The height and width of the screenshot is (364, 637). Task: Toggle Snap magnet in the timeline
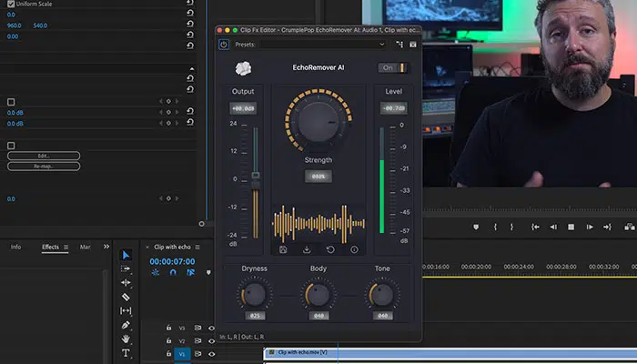[173, 273]
